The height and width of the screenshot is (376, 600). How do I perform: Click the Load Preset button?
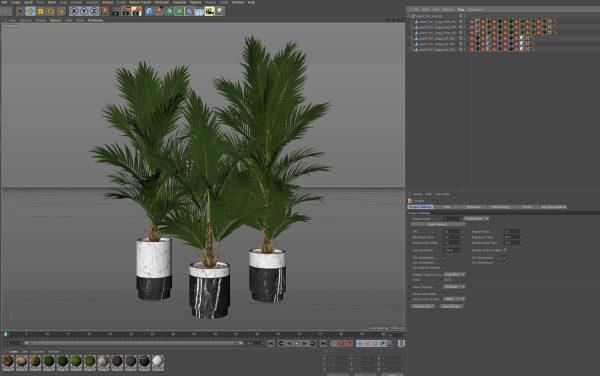pos(423,306)
